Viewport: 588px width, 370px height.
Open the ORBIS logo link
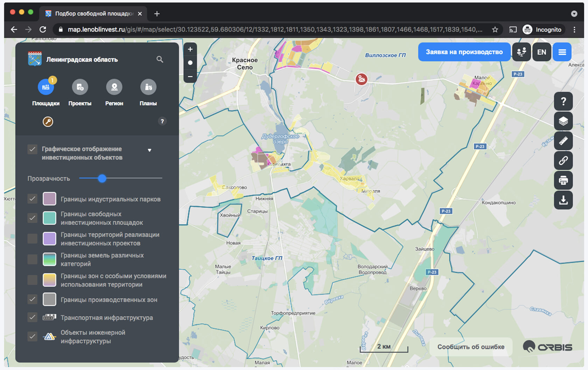click(547, 347)
